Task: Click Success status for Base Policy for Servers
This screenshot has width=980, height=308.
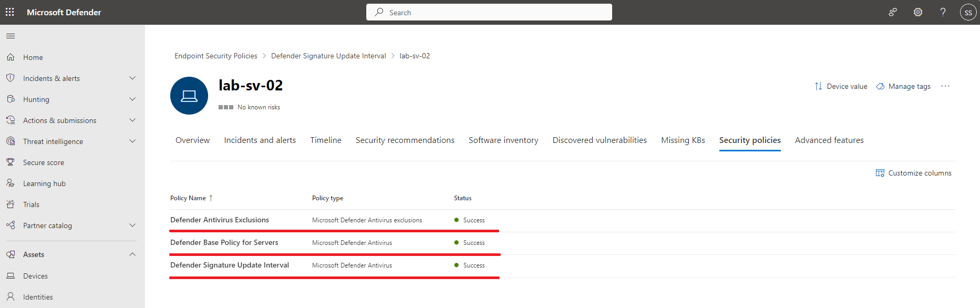Action: (469, 243)
